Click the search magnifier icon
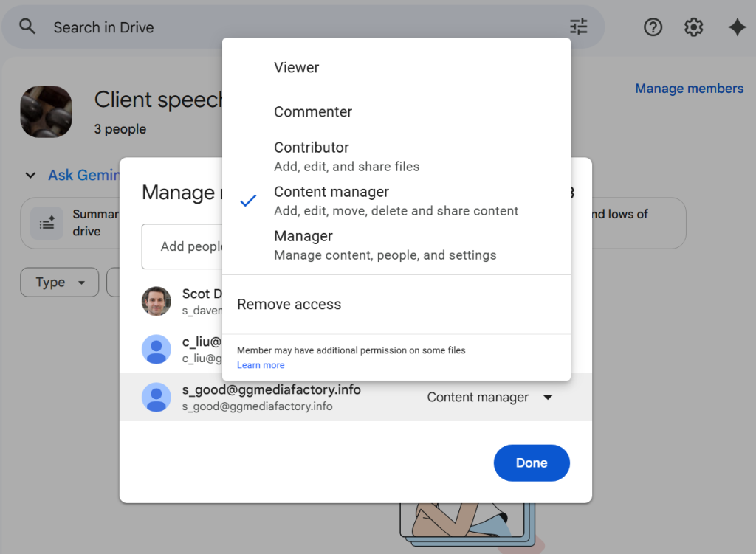756x554 pixels. tap(27, 27)
